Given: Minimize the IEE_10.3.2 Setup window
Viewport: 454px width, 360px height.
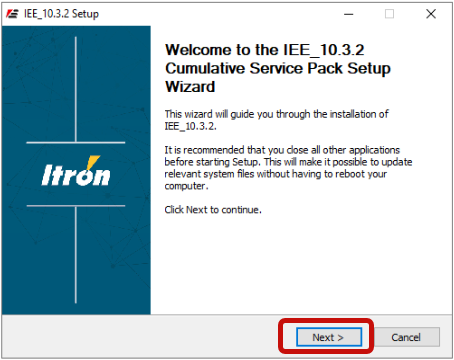Looking at the screenshot, I should 349,14.
